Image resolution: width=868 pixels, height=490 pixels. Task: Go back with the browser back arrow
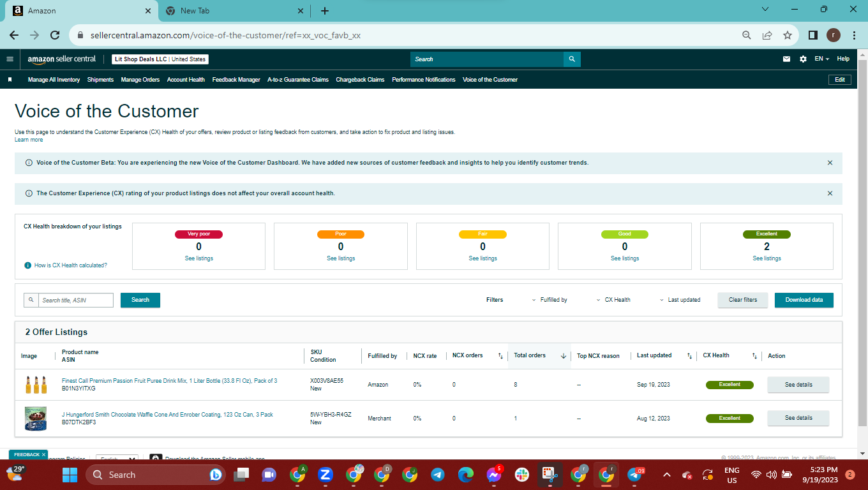[x=14, y=35]
